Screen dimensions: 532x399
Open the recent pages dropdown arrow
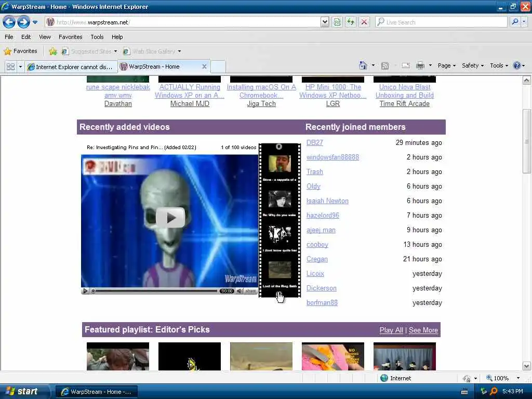[35, 22]
